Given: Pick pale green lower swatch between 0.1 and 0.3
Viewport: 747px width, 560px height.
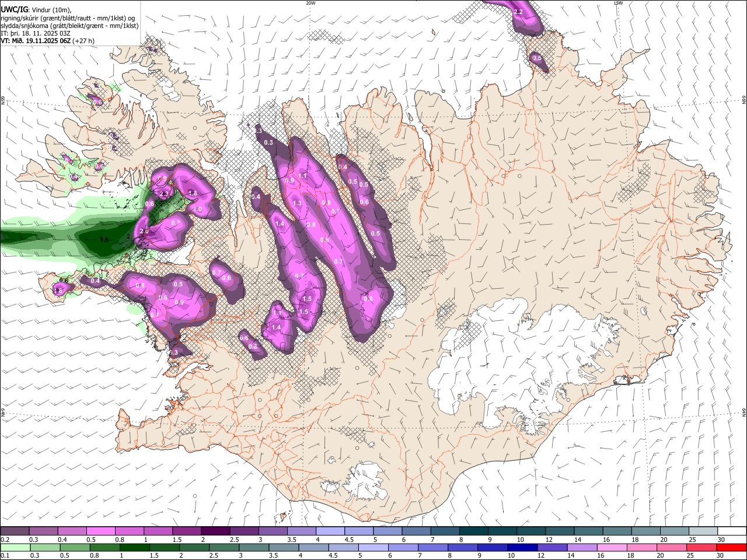Looking at the screenshot, I should click(15, 548).
